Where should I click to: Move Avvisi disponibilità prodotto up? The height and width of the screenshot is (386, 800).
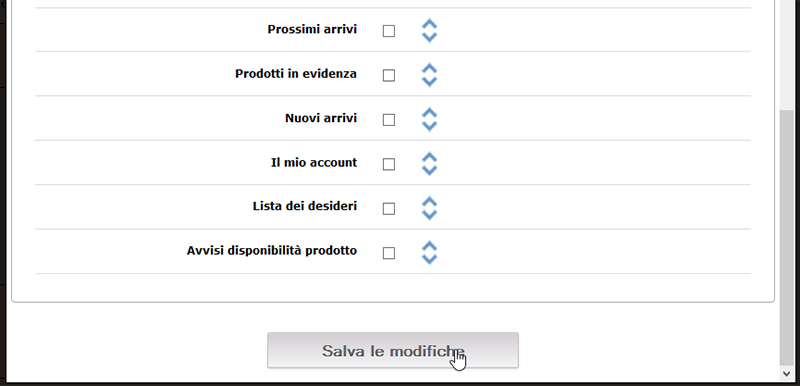pos(430,246)
